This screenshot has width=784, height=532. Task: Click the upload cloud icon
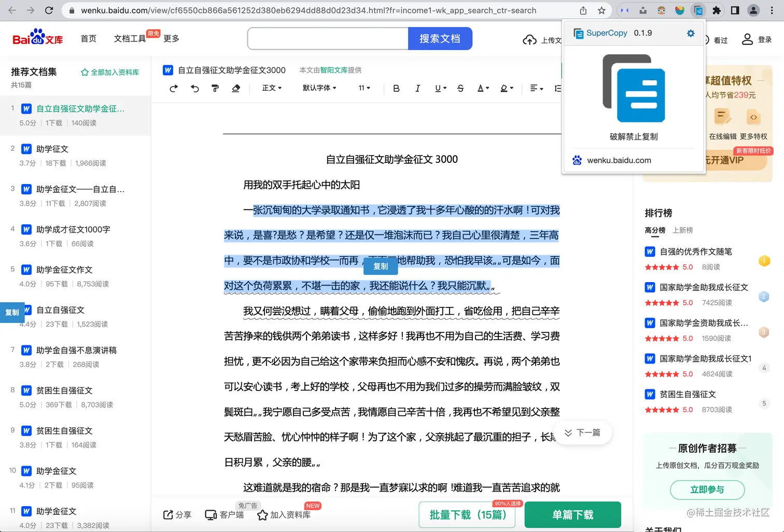click(x=529, y=40)
